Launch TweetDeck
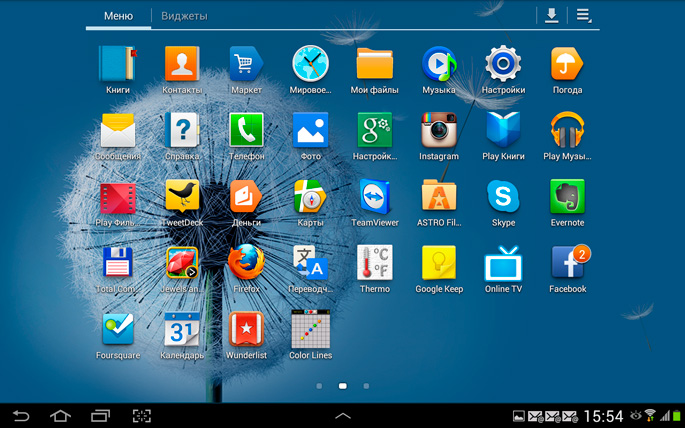 pos(182,197)
